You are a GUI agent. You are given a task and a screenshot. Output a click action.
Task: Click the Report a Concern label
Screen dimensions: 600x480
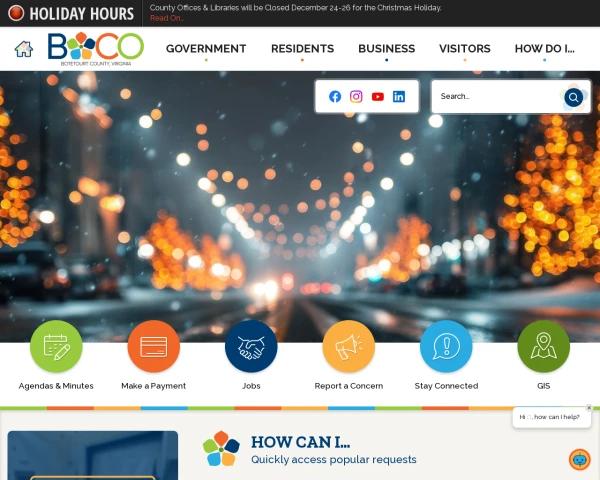(x=349, y=386)
